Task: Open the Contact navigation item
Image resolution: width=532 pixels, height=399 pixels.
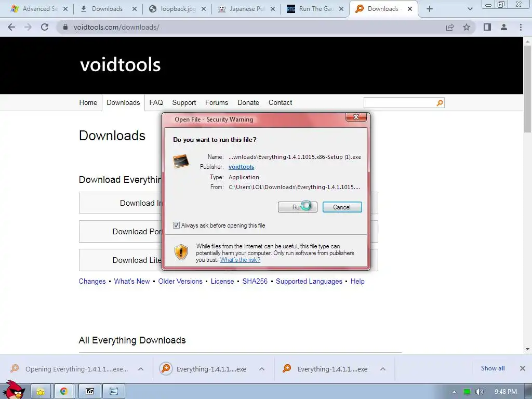Action: 280,102
